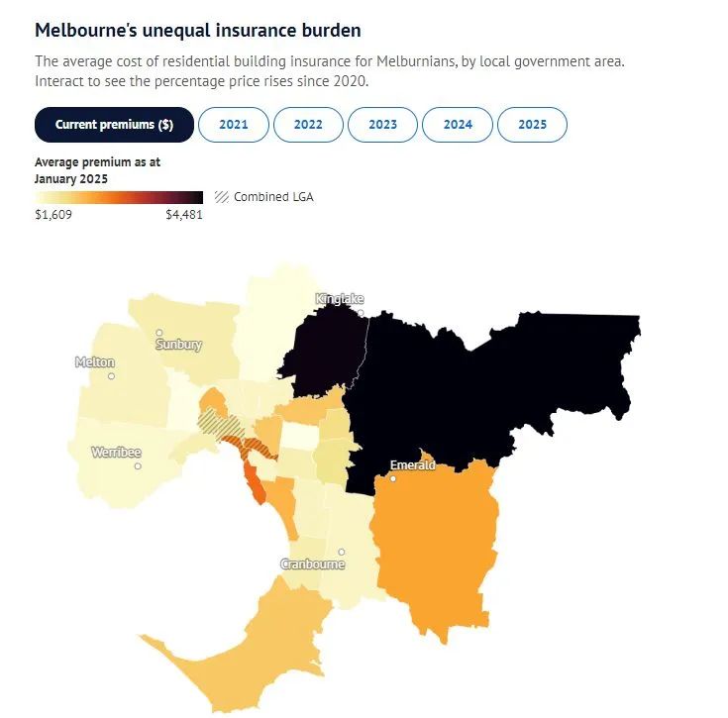This screenshot has width=728, height=718.
Task: Switch to the 2025 tab
Action: [x=533, y=125]
